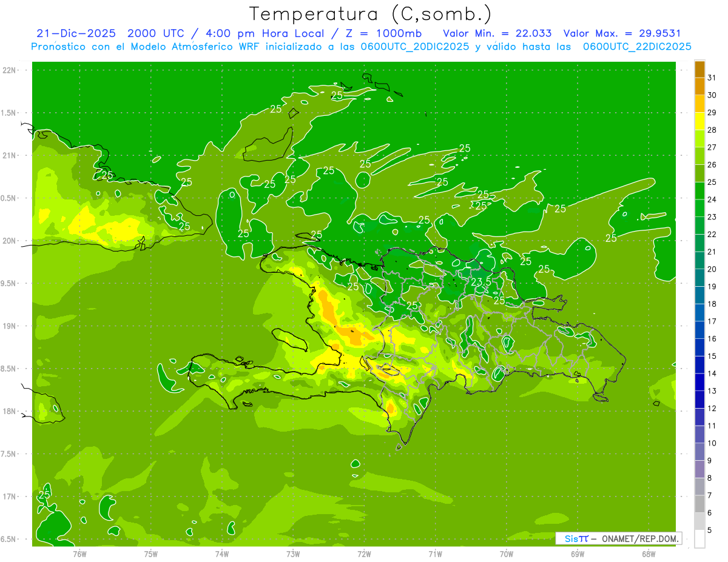
Task: Select the '0600UTC_22DIC2025' valid-until time
Action: 638,47
